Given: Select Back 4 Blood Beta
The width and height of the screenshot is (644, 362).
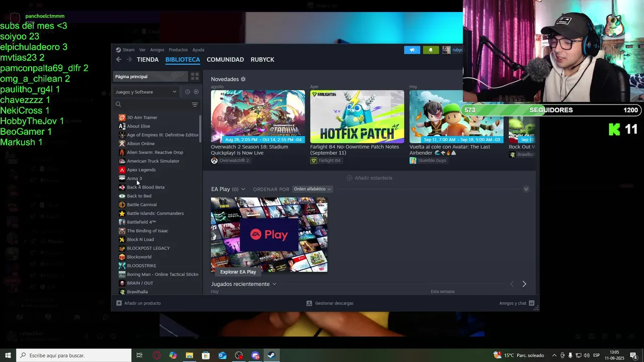Looking at the screenshot, I should tap(158, 187).
